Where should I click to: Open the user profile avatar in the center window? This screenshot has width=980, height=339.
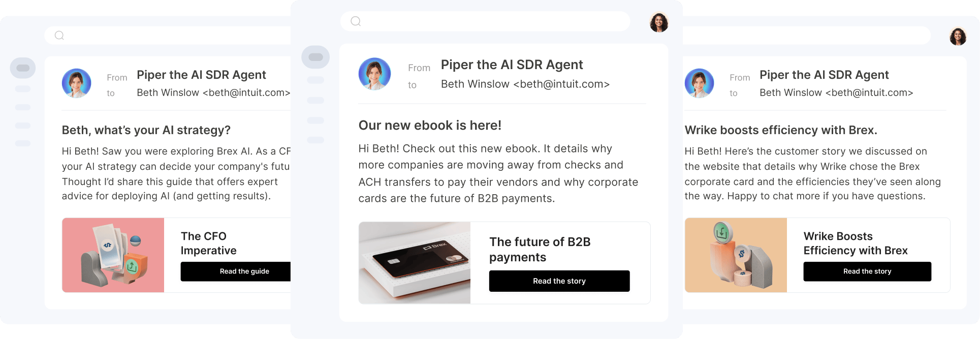click(x=659, y=22)
